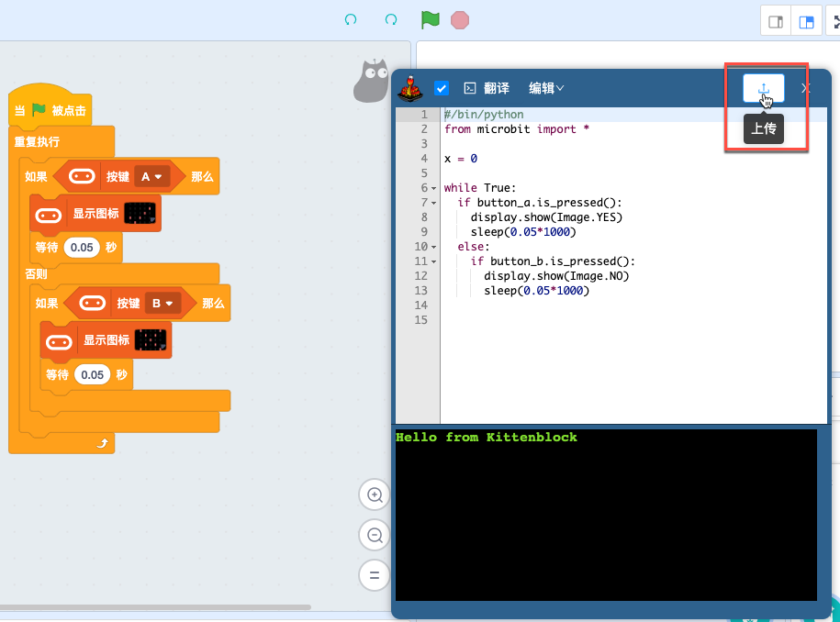Open the button A dropdown in block
The image size is (840, 622).
151,177
